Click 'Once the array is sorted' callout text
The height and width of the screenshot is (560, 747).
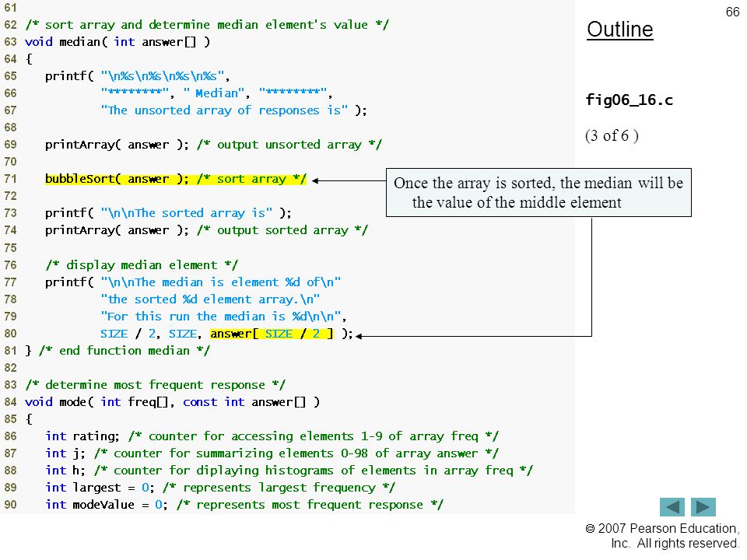click(538, 192)
